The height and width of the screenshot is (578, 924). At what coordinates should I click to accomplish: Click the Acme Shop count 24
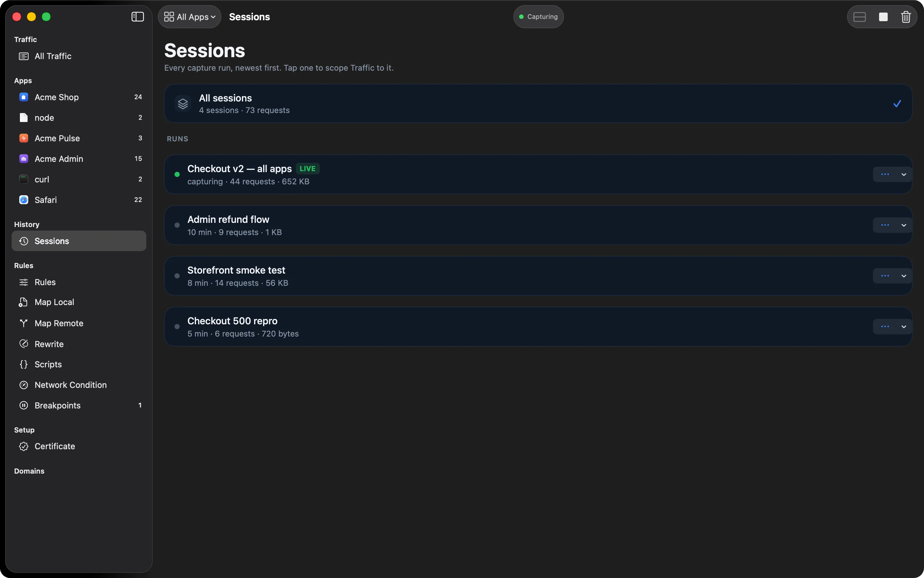(x=138, y=97)
